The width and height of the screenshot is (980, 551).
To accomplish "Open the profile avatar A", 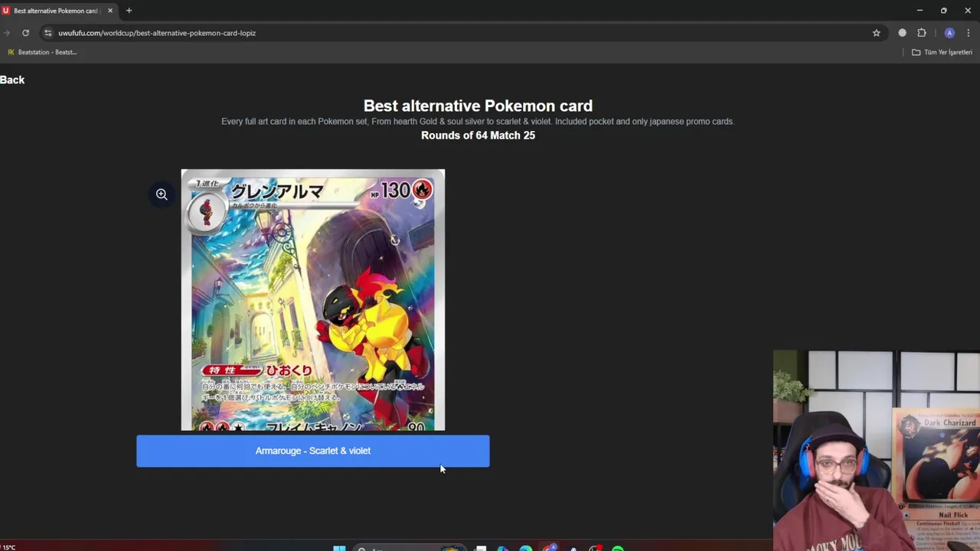I will [949, 33].
